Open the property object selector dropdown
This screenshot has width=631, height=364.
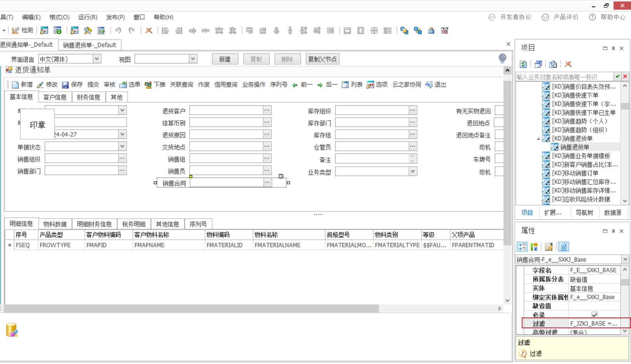point(625,259)
